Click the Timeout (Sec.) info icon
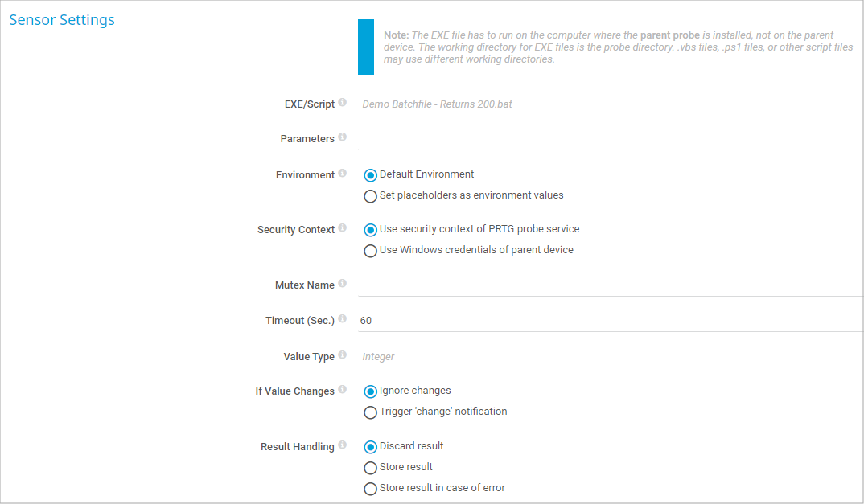 click(x=343, y=319)
